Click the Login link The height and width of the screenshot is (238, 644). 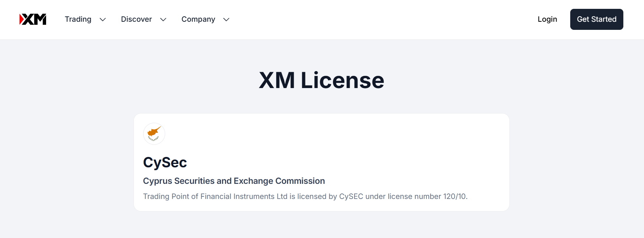coord(547,19)
